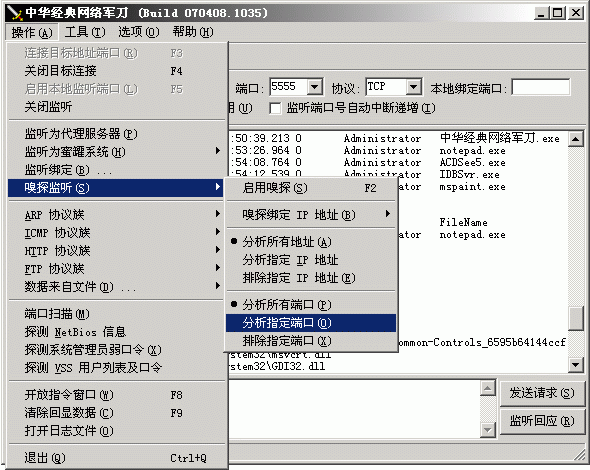Viewport: 590px width, 470px height.
Task: Click the 监听回应(R) button
Action: [x=542, y=421]
